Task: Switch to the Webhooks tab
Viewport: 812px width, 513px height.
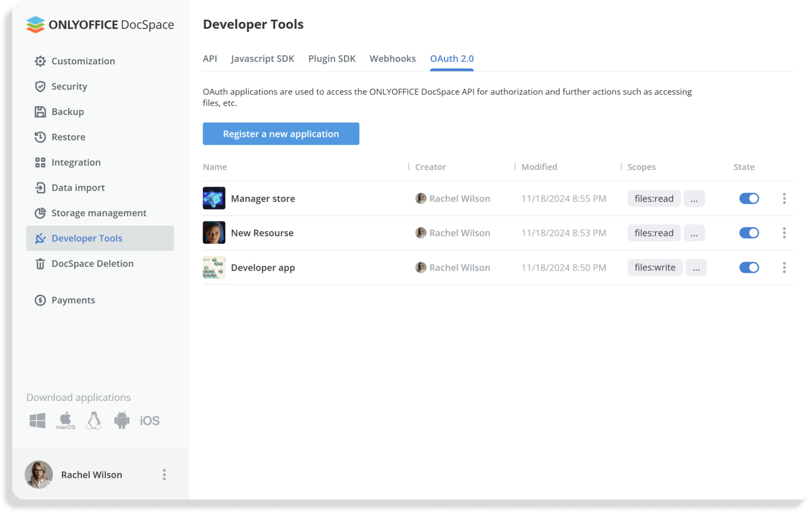Action: [x=393, y=59]
